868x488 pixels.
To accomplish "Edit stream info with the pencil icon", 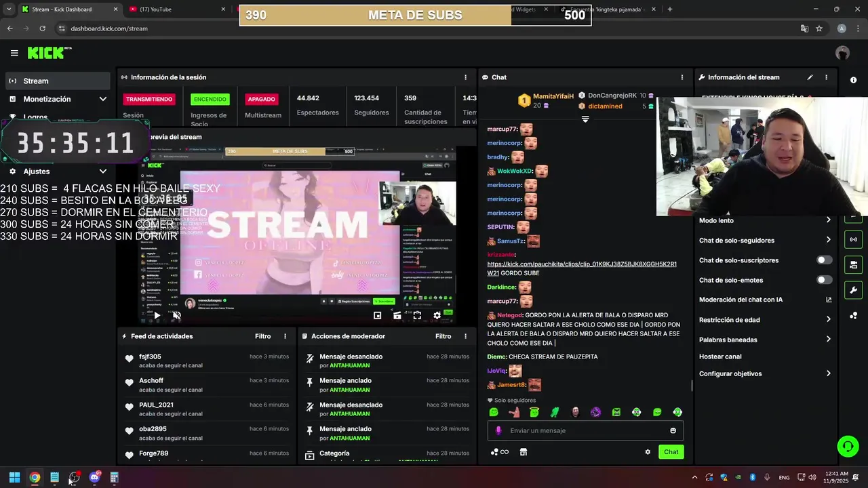I will tap(810, 77).
